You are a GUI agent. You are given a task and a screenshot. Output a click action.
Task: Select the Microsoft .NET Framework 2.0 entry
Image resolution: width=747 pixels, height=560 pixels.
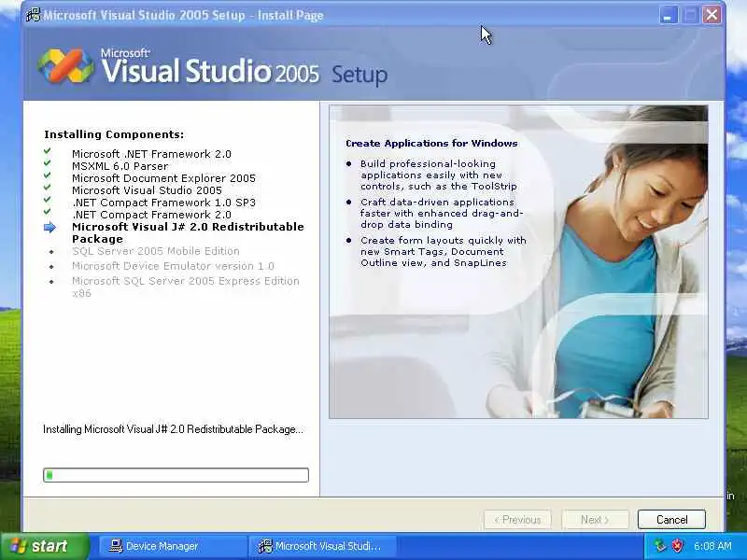[151, 154]
